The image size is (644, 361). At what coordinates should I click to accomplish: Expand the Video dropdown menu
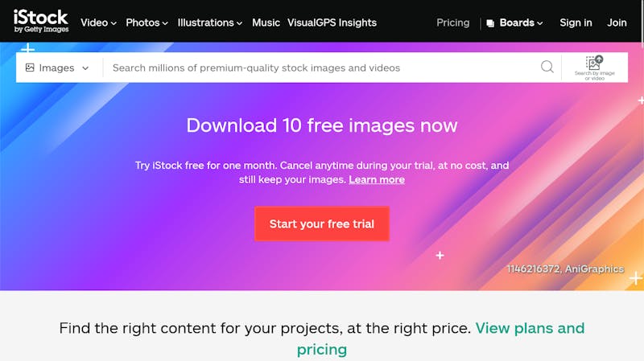click(98, 23)
